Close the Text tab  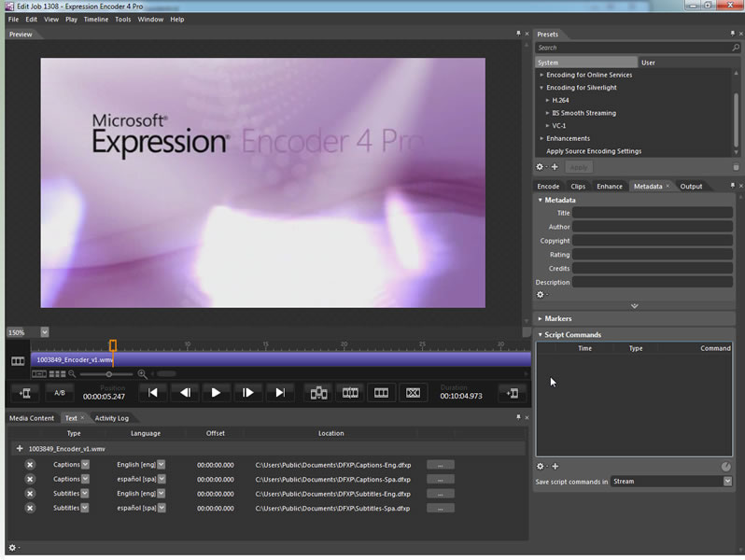click(82, 417)
